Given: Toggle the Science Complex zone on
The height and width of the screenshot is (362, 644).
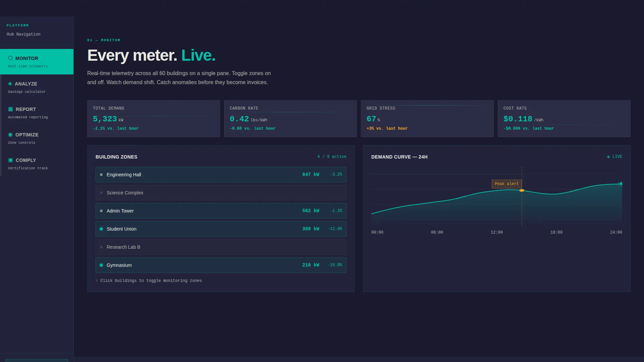Looking at the screenshot, I should pos(221,192).
